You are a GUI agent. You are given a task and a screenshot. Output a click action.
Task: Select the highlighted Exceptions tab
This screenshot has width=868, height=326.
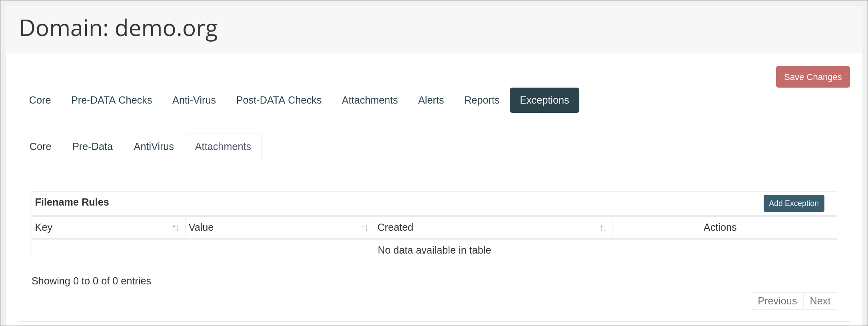(x=544, y=100)
